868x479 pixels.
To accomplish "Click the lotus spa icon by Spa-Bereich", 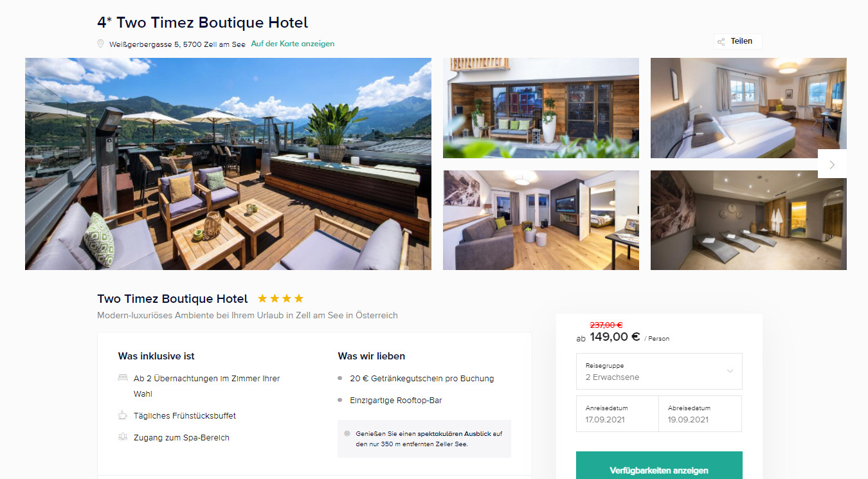I will [123, 437].
